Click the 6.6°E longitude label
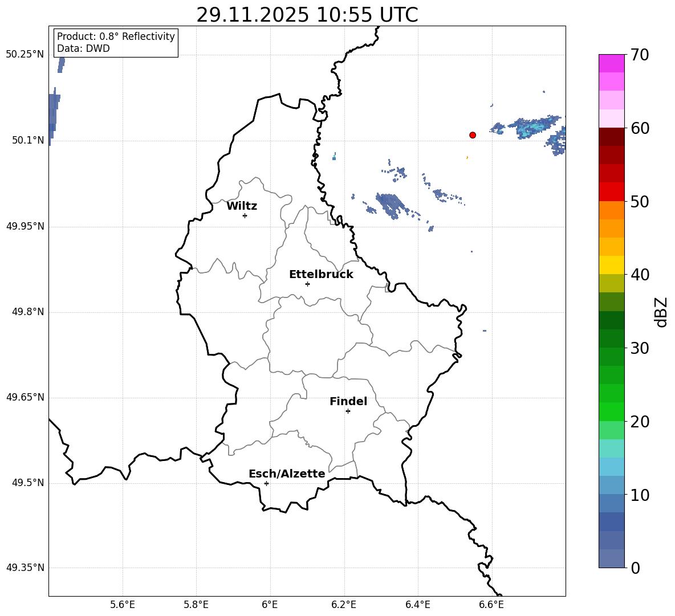 point(491,605)
